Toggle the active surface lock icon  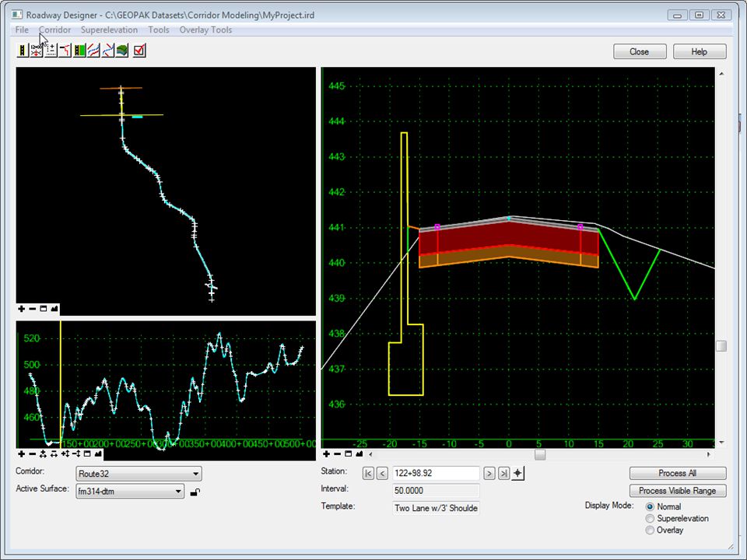tap(195, 492)
